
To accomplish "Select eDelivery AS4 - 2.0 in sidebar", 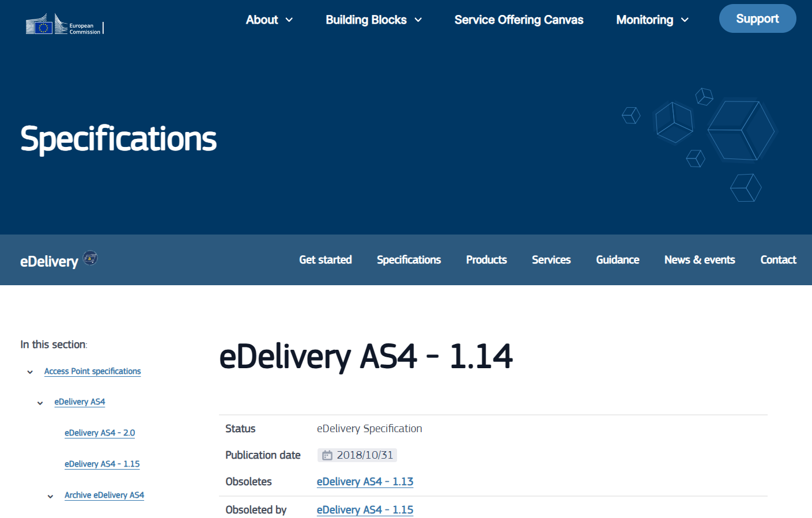I will pos(100,433).
